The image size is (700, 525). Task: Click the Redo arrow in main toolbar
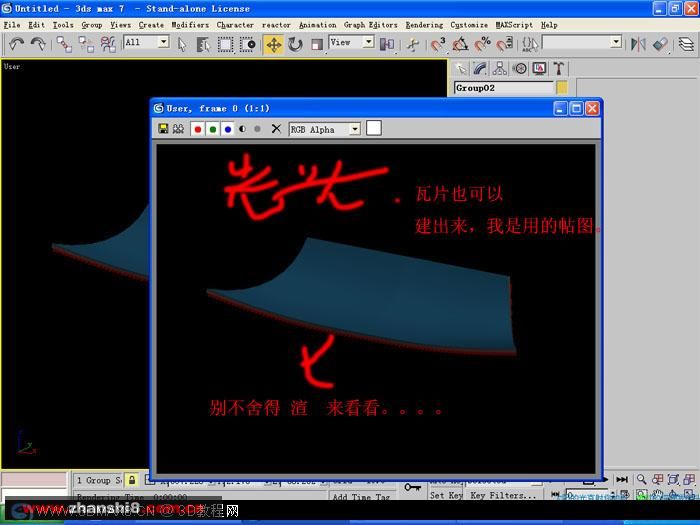(38, 44)
